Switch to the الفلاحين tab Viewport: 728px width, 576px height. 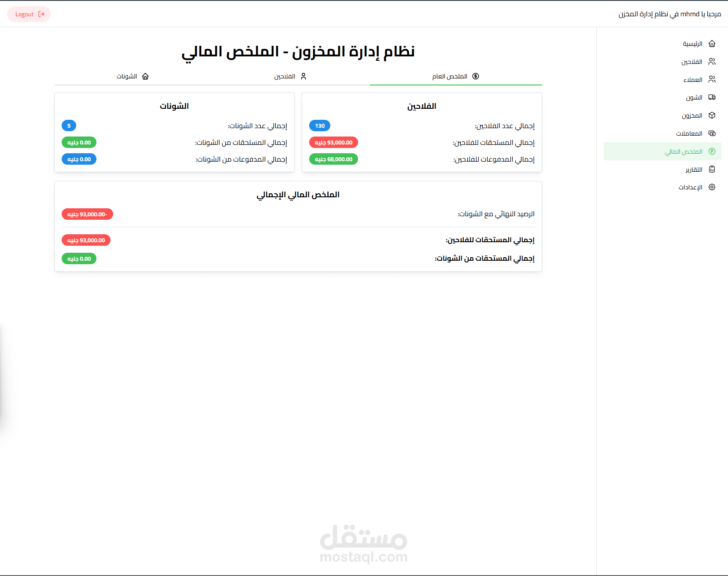coord(291,76)
